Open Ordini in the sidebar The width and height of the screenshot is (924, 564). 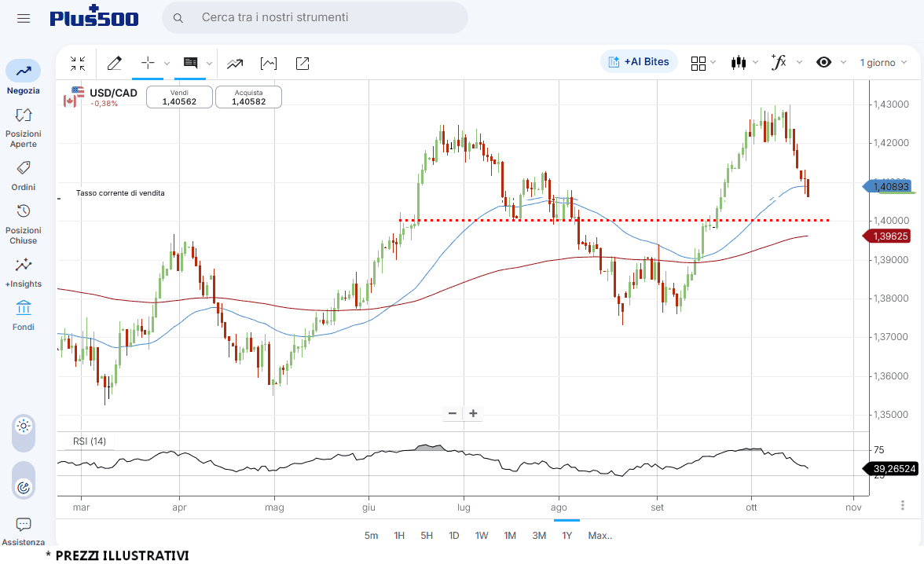(24, 176)
